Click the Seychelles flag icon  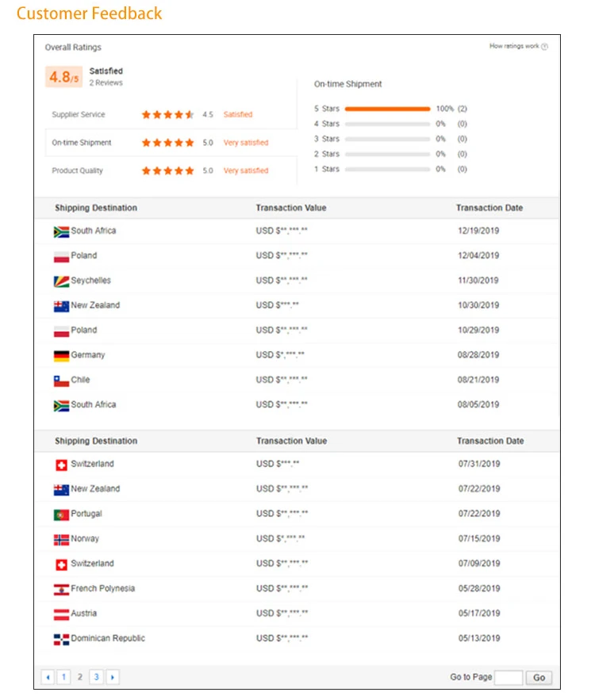61,281
